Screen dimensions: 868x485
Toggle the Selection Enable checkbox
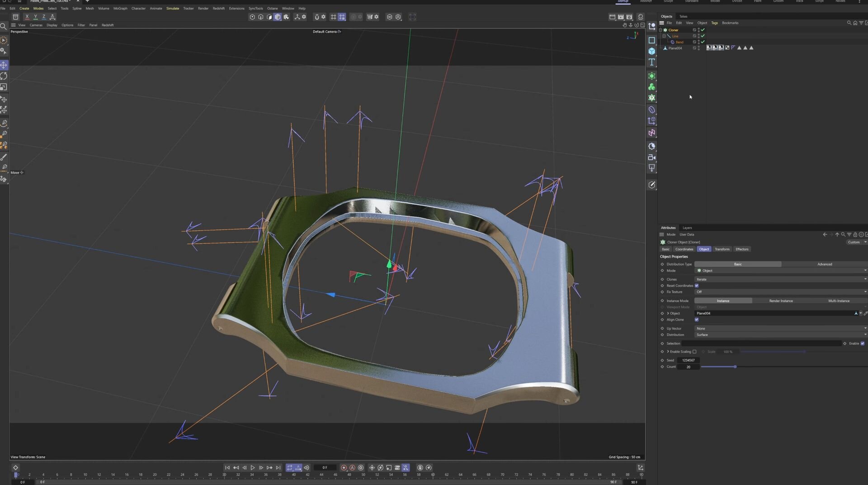pyautogui.click(x=863, y=343)
